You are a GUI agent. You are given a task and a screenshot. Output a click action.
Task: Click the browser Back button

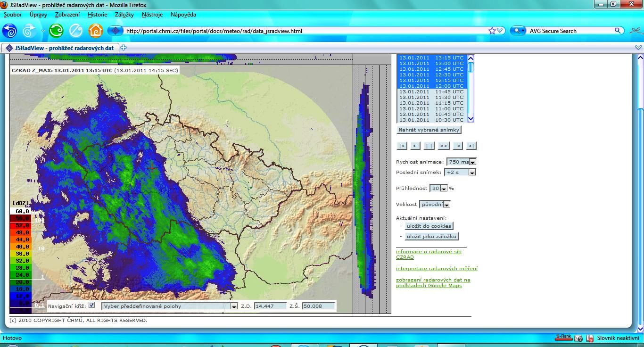point(9,31)
